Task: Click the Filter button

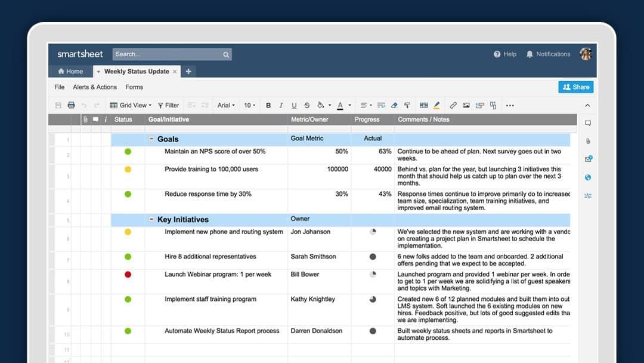Action: (x=168, y=105)
